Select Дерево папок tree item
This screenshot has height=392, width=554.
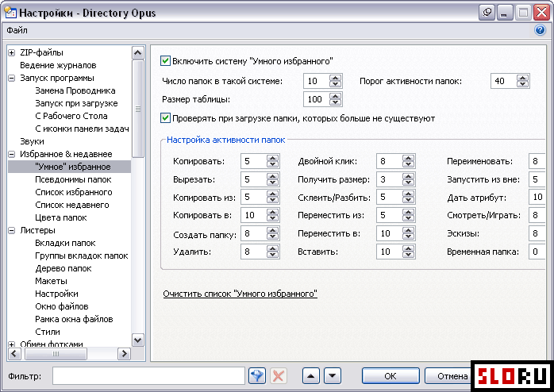63,269
